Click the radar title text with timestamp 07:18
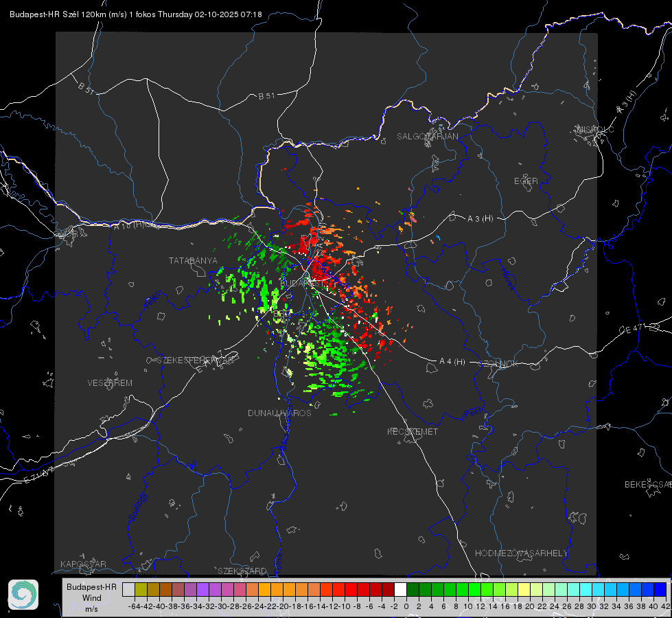 [x=135, y=14]
